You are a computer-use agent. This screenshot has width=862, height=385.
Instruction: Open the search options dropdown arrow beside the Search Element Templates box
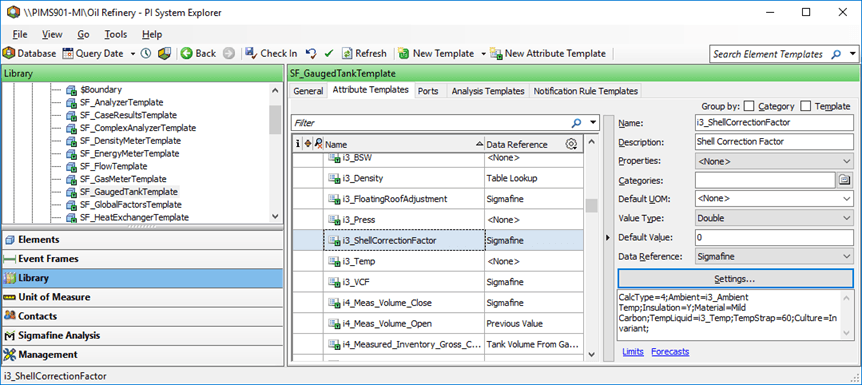pos(853,54)
